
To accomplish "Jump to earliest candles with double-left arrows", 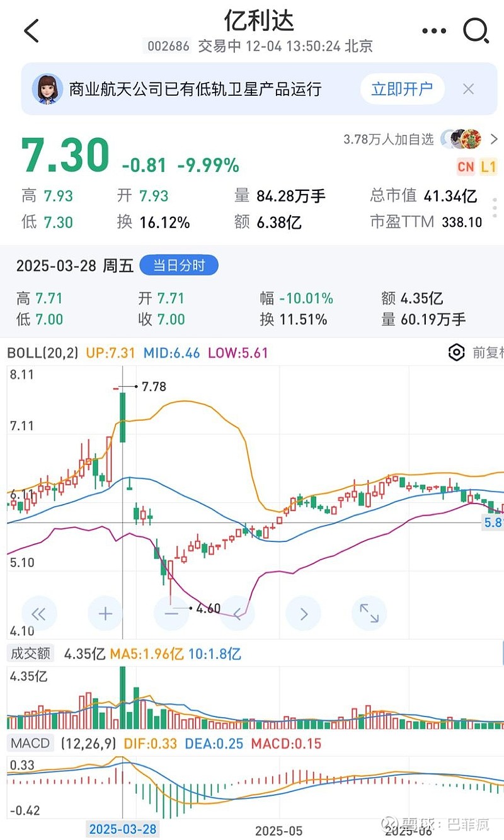I will (39, 613).
